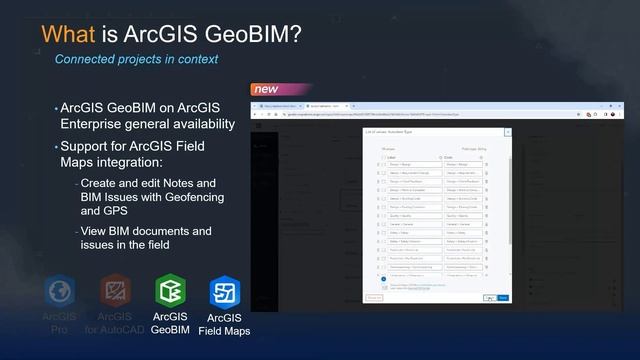The width and height of the screenshot is (640, 360).
Task: Click the blue Save button in dialog
Action: [503, 298]
